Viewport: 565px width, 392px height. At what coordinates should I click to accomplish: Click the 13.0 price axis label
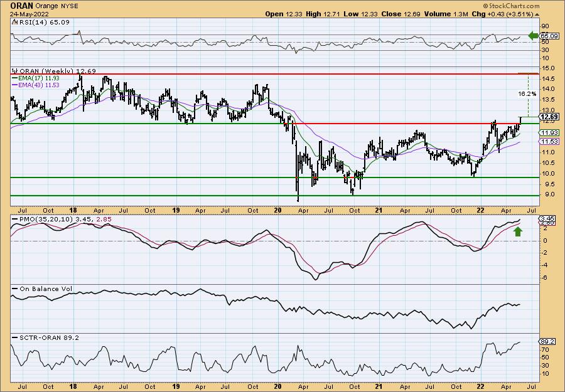point(548,110)
